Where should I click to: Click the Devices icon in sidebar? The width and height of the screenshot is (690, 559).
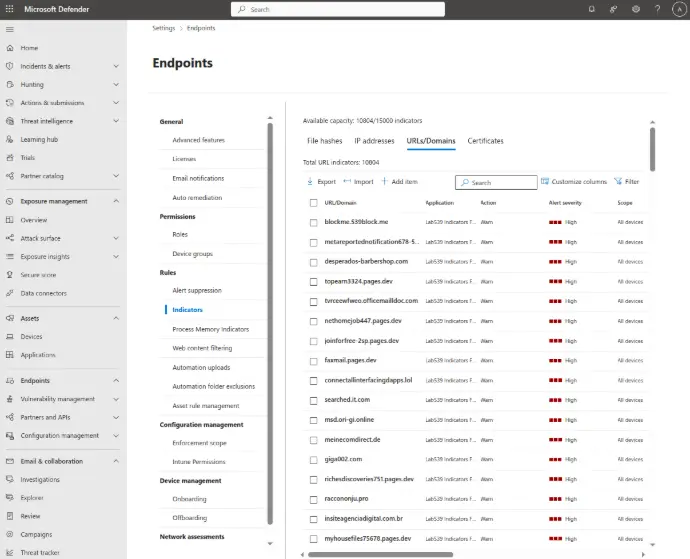(x=10, y=337)
